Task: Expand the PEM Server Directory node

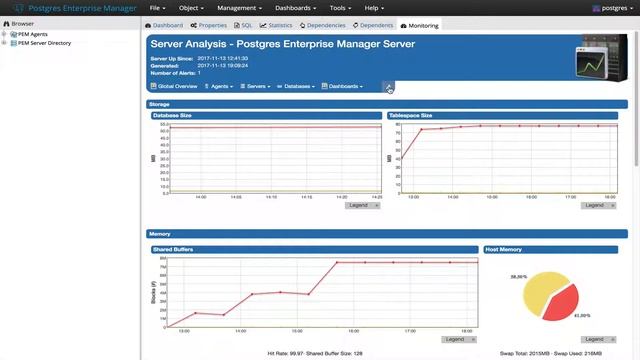Action: coord(4,43)
